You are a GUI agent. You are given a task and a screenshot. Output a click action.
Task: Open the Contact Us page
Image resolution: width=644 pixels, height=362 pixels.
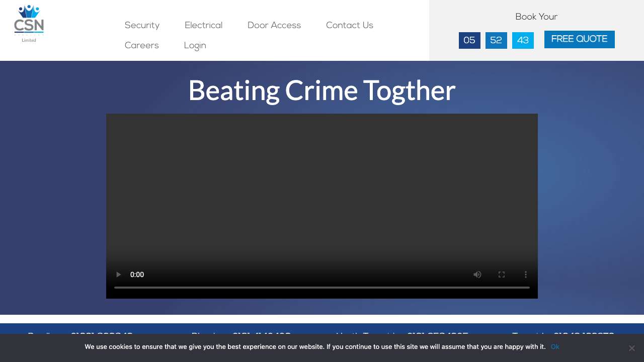click(x=350, y=26)
